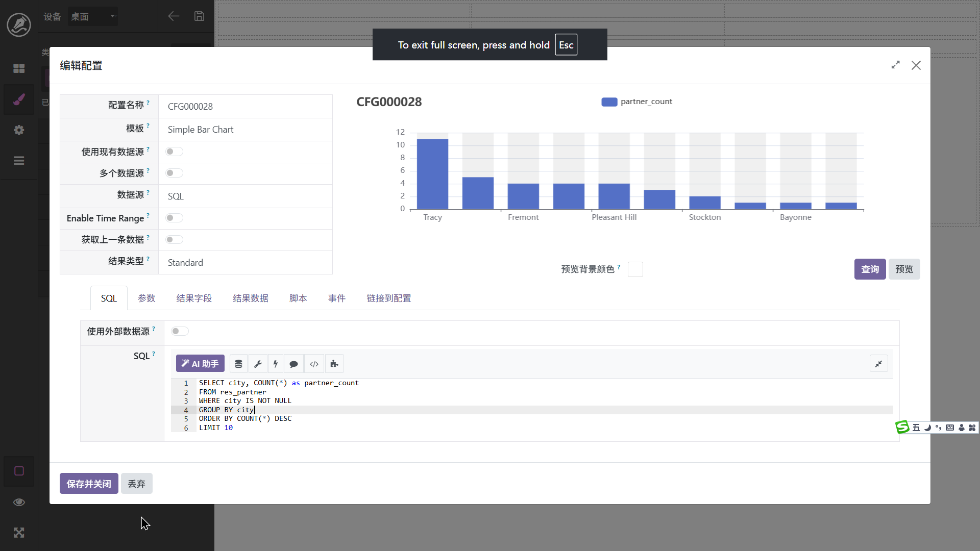Click the wrench icon in SQL toolbar
This screenshot has width=980, height=551.
pos(258,364)
